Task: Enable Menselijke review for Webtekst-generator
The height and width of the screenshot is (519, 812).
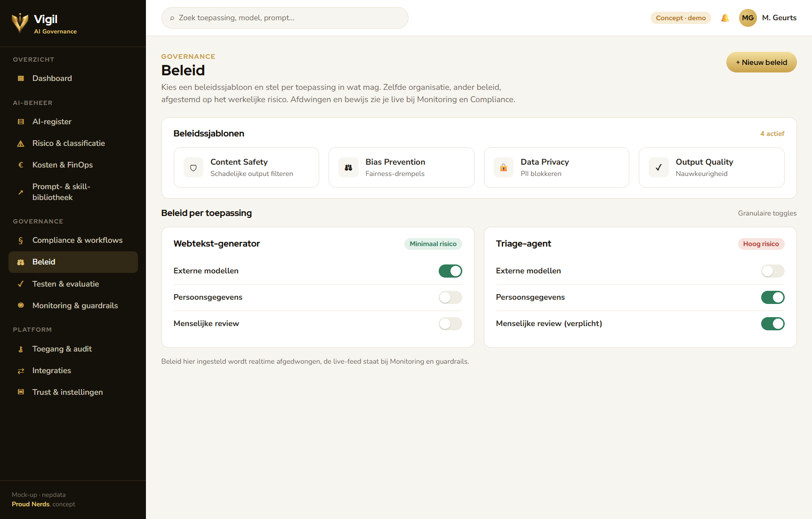Action: 450,324
